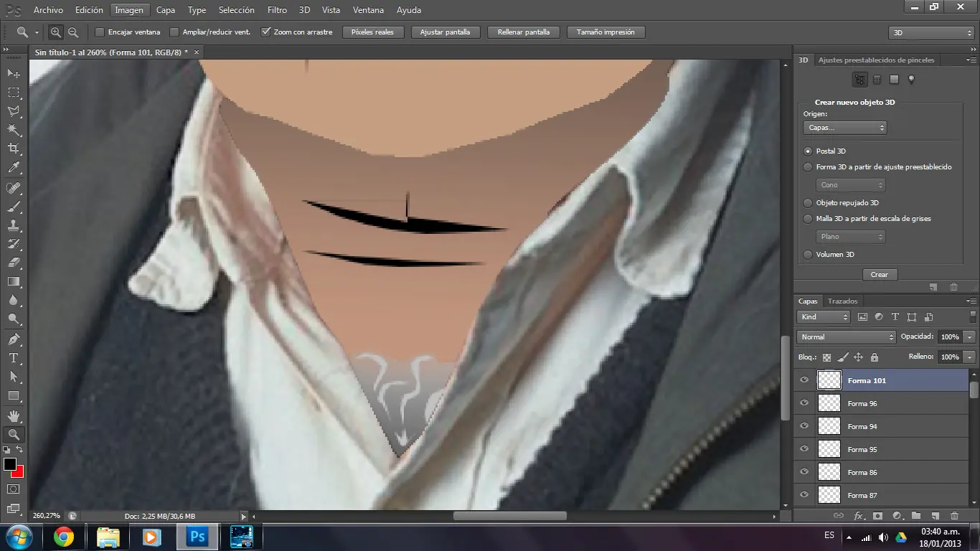Delete layer with the Layers trash icon
Image resolution: width=980 pixels, height=551 pixels.
click(x=954, y=516)
